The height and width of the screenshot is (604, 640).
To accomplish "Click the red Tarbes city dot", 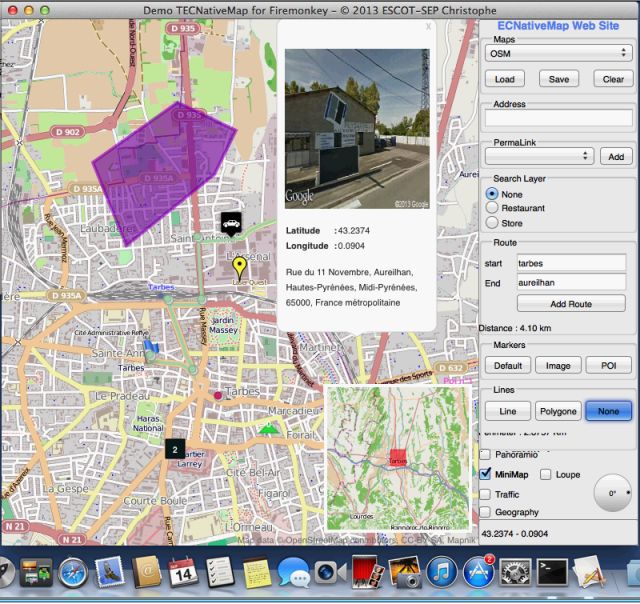I will coord(218,395).
